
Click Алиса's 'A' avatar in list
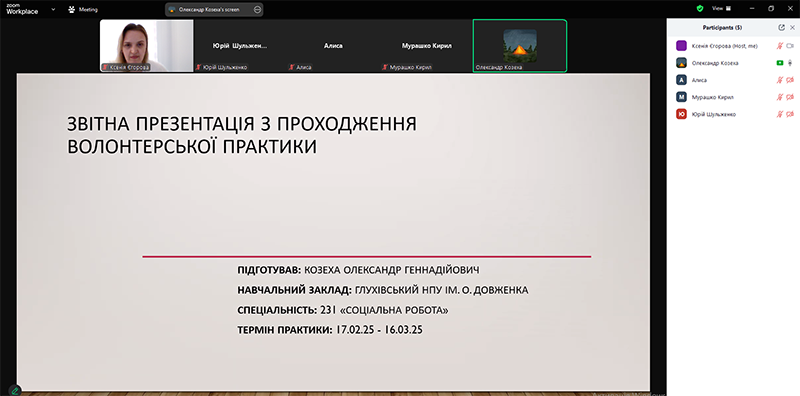click(681, 80)
